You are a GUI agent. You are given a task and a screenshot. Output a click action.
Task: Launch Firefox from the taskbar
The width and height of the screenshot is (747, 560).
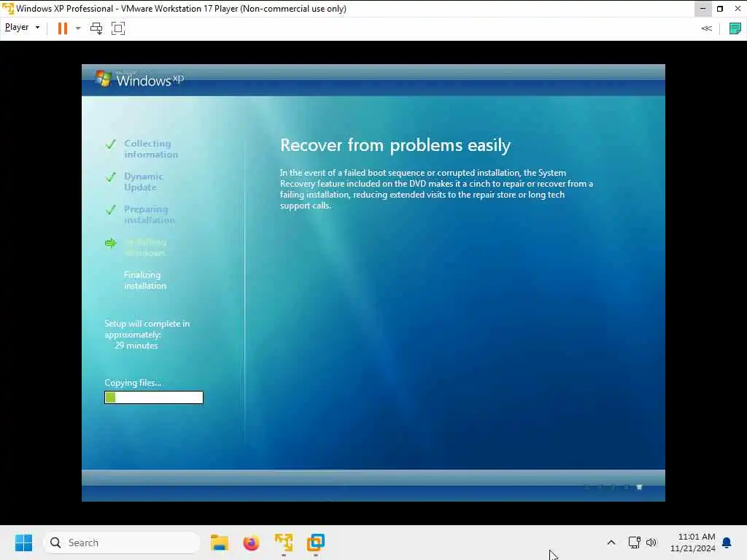pos(251,542)
